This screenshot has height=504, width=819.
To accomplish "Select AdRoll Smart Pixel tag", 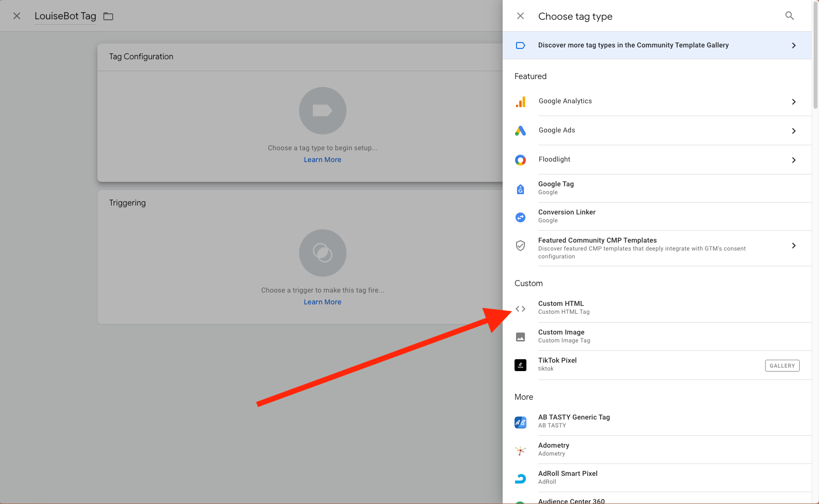I will pos(657,478).
